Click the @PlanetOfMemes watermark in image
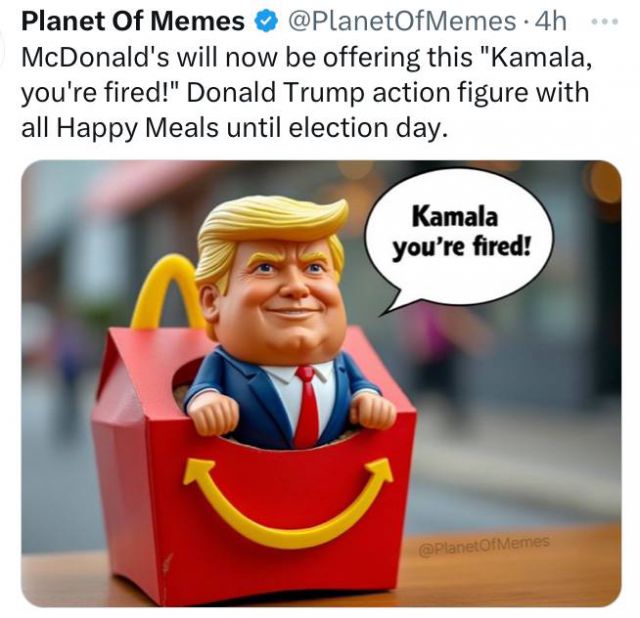The image size is (640, 618). [484, 546]
